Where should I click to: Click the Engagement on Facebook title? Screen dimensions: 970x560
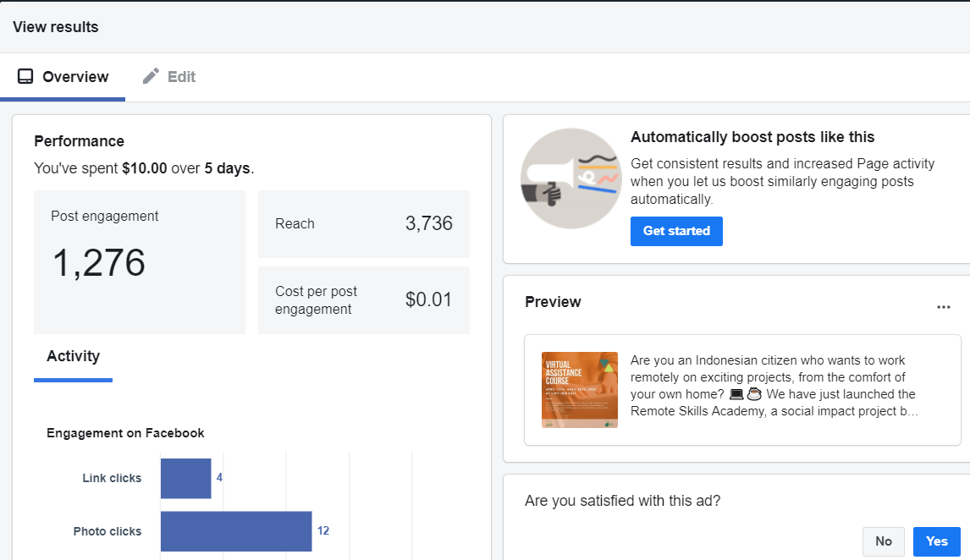tap(125, 433)
